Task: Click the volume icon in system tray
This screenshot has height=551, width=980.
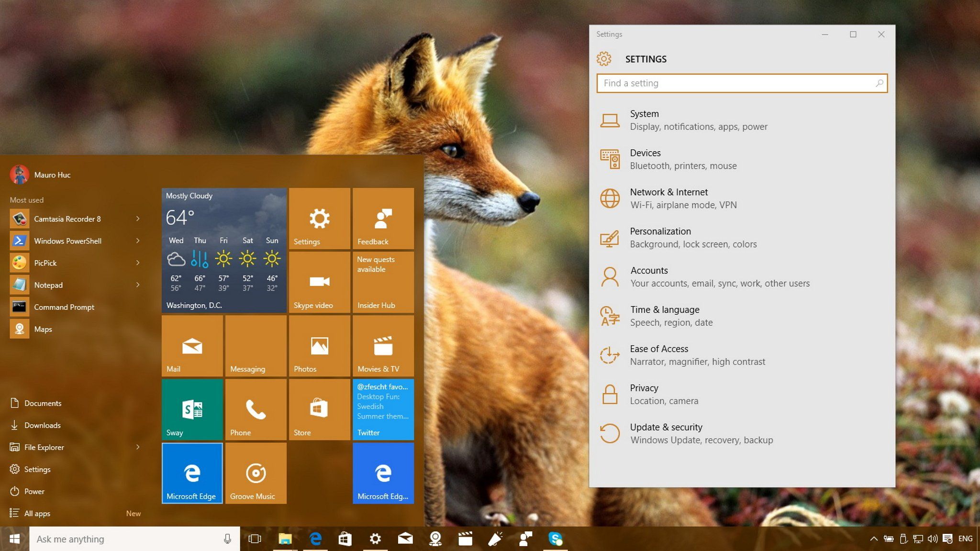Action: pyautogui.click(x=932, y=539)
